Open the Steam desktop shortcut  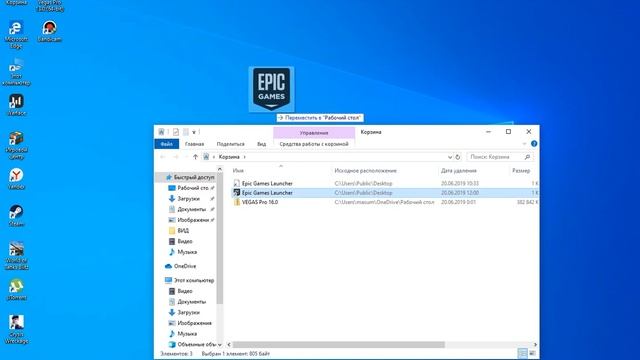(x=16, y=215)
